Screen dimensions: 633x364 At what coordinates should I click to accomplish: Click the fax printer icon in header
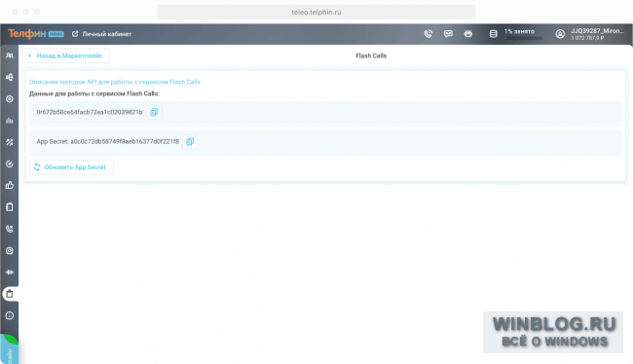point(467,34)
